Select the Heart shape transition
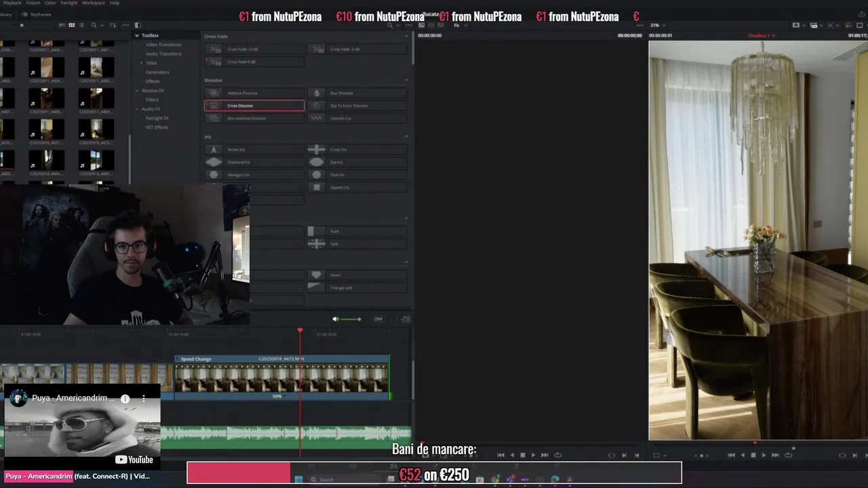The height and width of the screenshot is (488, 868). coord(357,275)
